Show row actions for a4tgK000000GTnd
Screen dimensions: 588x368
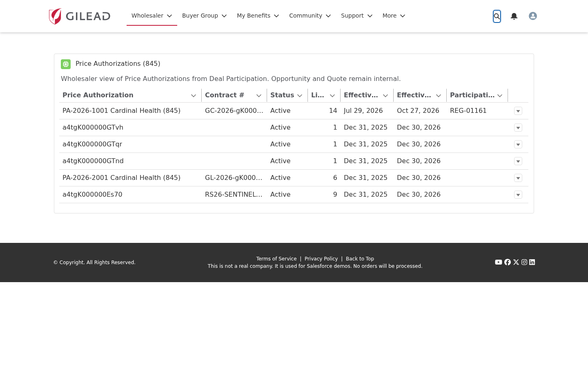click(x=518, y=161)
